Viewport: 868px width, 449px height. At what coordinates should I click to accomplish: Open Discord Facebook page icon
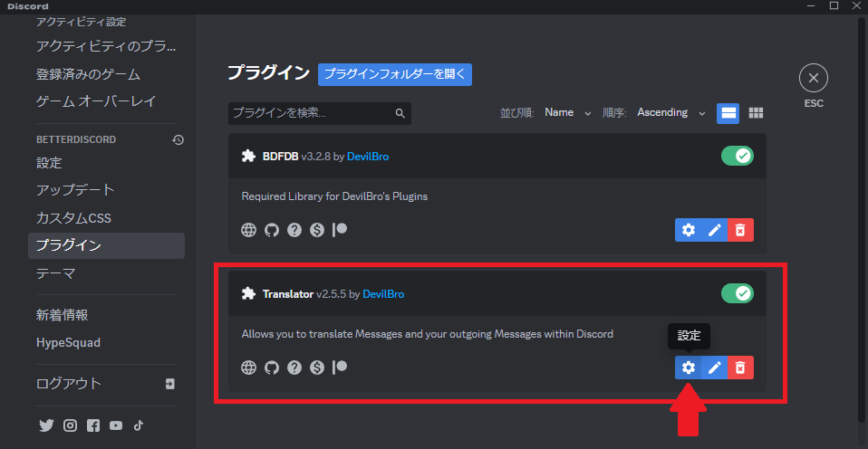[x=93, y=425]
